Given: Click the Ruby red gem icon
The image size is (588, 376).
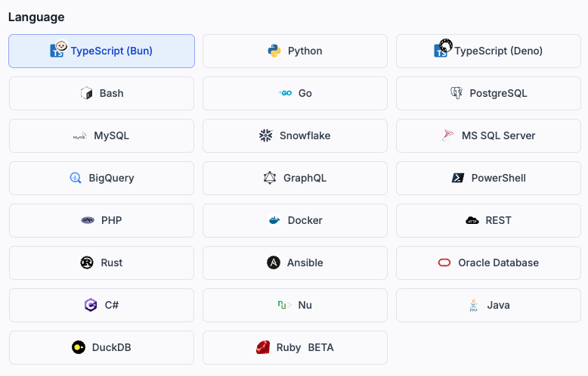Looking at the screenshot, I should tap(263, 347).
